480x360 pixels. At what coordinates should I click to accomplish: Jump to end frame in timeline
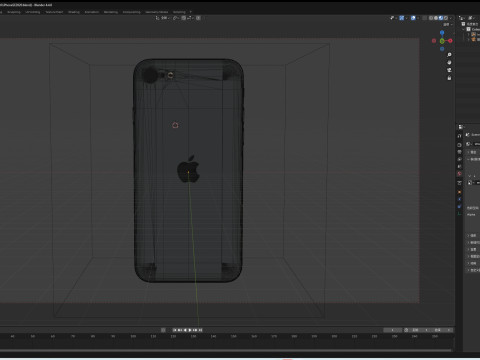click(200, 330)
